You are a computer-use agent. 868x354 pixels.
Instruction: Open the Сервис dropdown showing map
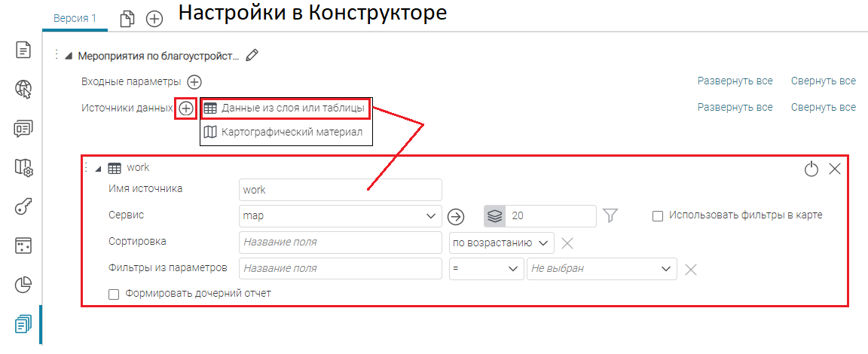click(340, 216)
